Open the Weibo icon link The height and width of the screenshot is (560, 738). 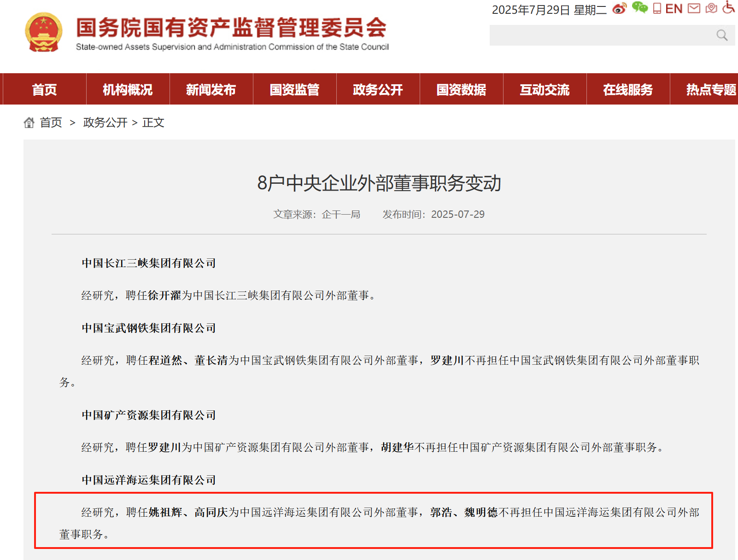pos(620,9)
